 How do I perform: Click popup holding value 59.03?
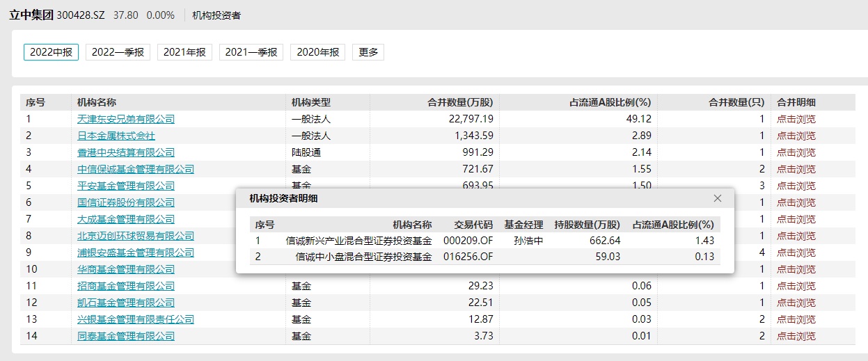607,257
